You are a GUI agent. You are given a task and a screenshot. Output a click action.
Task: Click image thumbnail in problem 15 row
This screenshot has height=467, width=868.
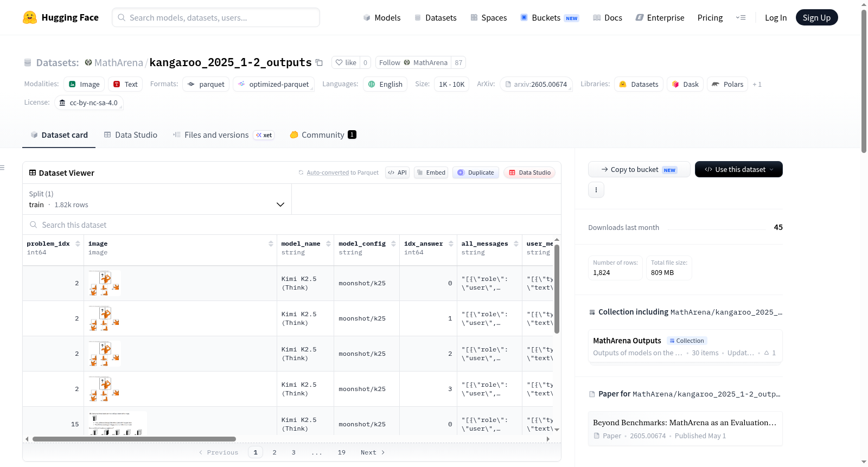[118, 423]
